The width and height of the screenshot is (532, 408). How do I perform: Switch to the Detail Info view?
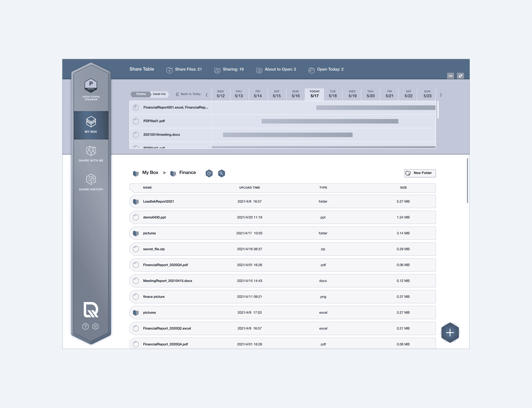(x=159, y=94)
